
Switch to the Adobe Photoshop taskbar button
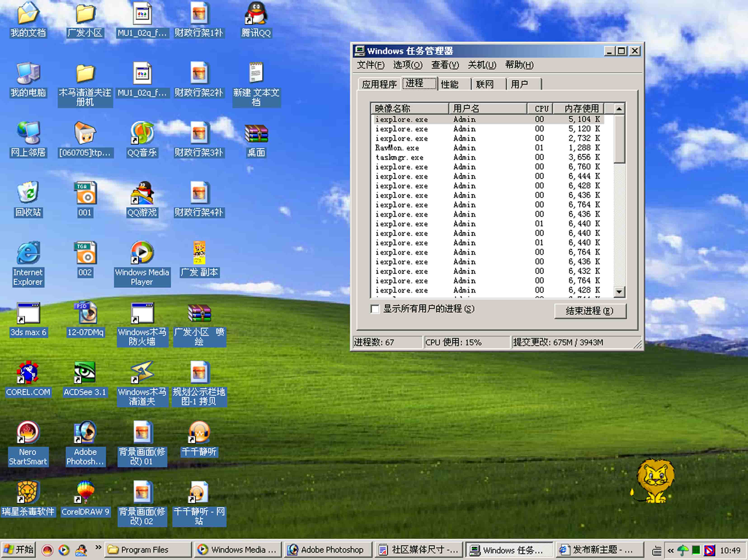pyautogui.click(x=327, y=550)
